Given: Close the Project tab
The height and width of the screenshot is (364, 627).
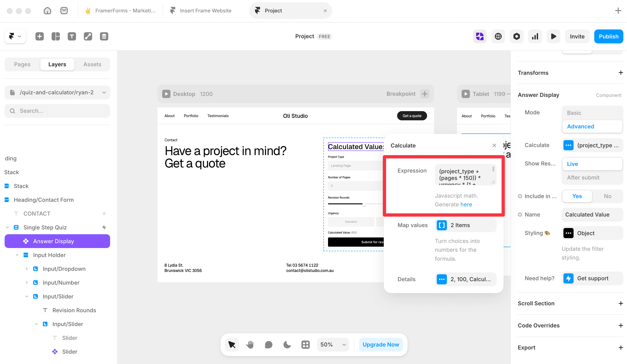Looking at the screenshot, I should (x=325, y=11).
